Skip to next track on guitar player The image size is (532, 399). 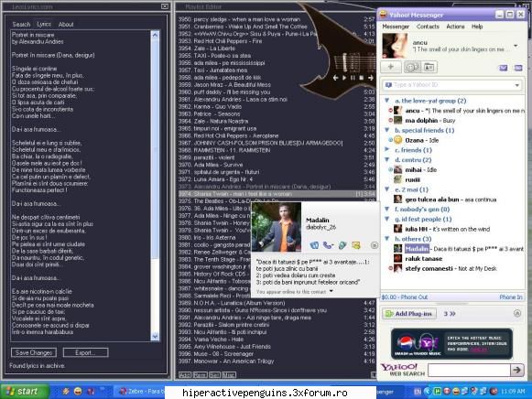coord(371,78)
